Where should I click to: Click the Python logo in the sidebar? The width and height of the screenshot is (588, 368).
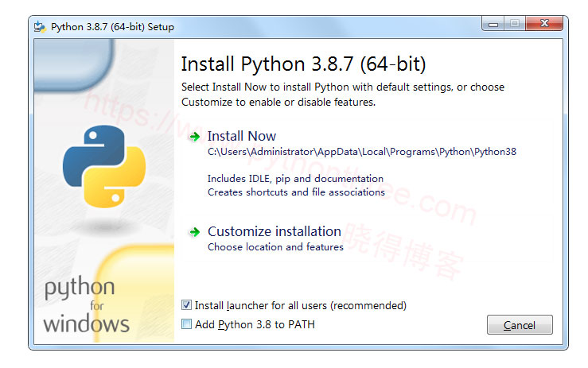pyautogui.click(x=104, y=166)
